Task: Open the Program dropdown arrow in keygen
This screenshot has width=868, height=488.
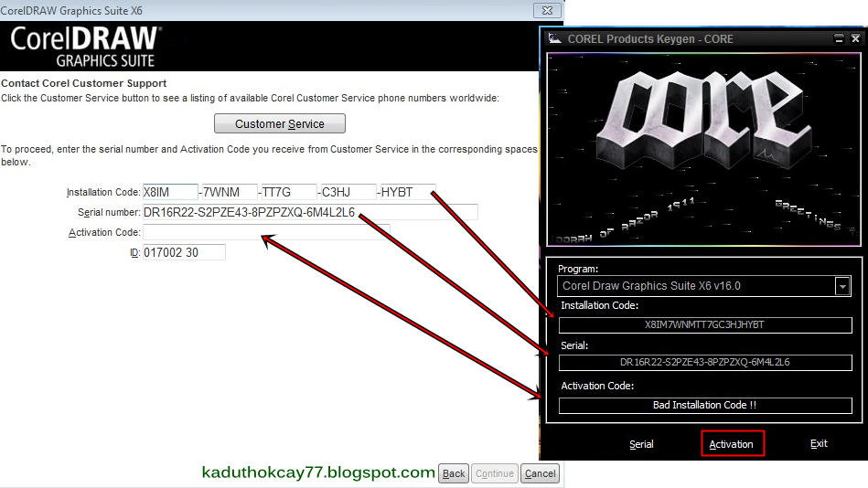Action: (842, 286)
